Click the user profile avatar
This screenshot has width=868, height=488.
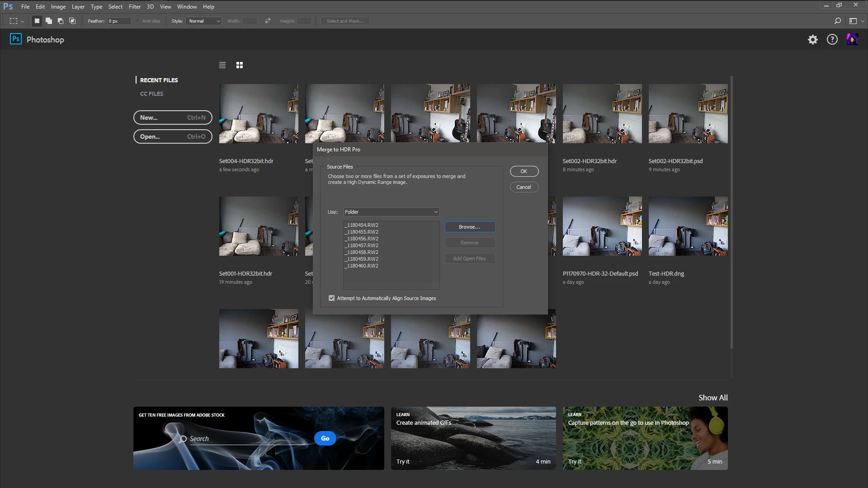(852, 40)
